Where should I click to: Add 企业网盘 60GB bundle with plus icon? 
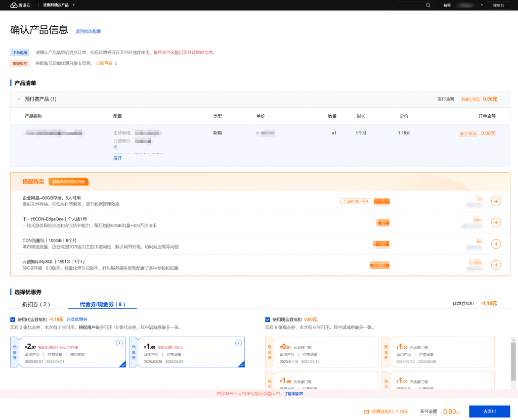[496, 202]
